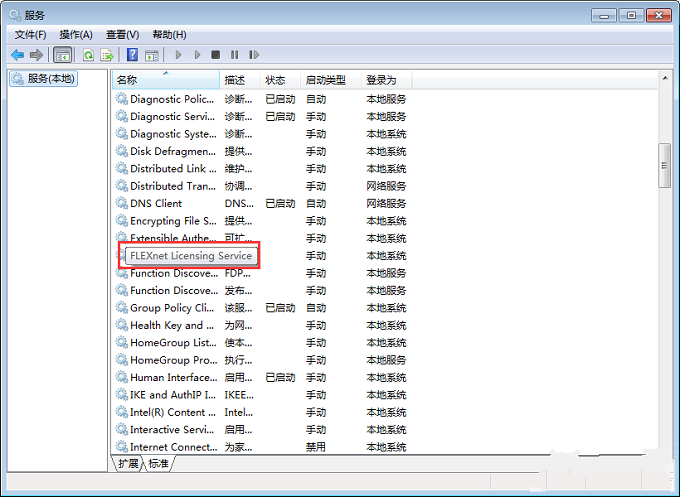Select the Group Policy Cli... service
Image resolution: width=680 pixels, height=497 pixels.
coord(261,308)
